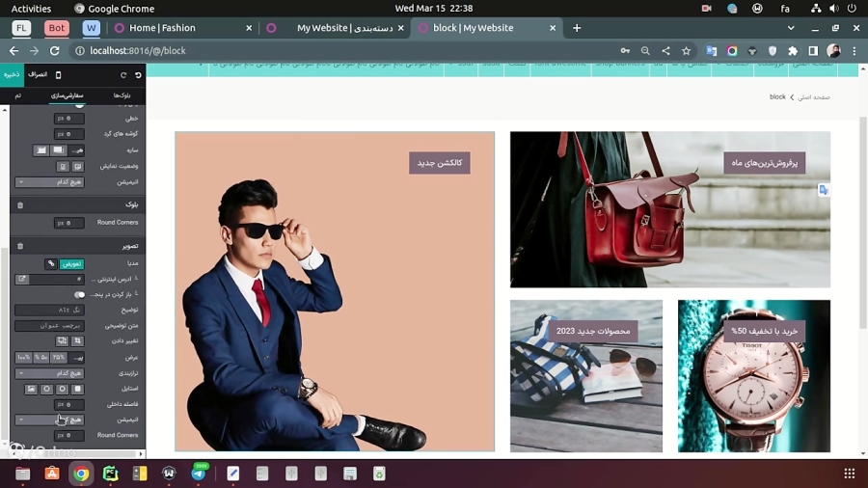Viewport: 868px width, 488px height.
Task: Open PyCharm from the dock
Action: pos(110,474)
